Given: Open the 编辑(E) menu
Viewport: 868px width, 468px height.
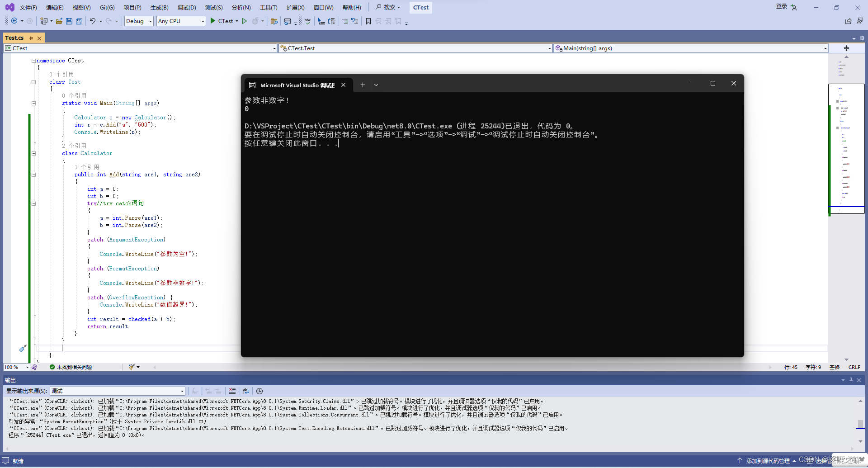Looking at the screenshot, I should coord(55,7).
